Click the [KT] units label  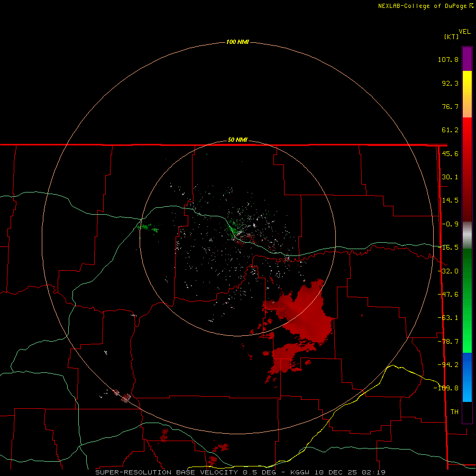tap(451, 36)
